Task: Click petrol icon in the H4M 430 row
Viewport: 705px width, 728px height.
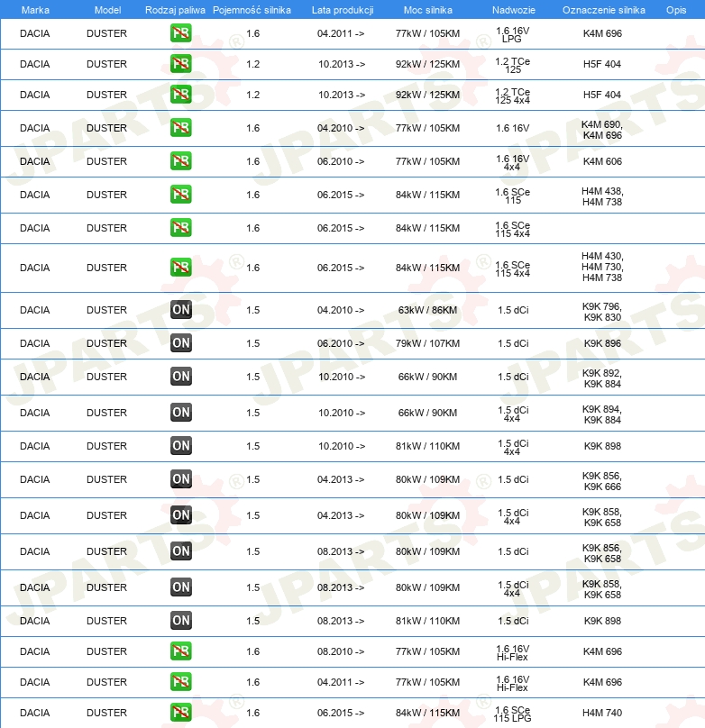Action: click(x=180, y=268)
